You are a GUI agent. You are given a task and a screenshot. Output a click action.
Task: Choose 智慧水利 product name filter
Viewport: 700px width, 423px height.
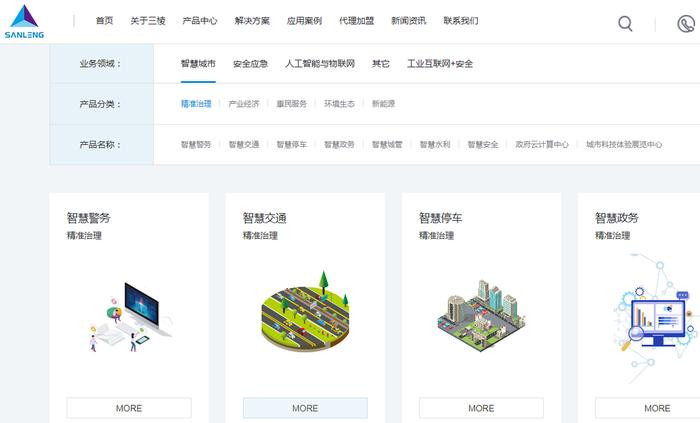(435, 144)
